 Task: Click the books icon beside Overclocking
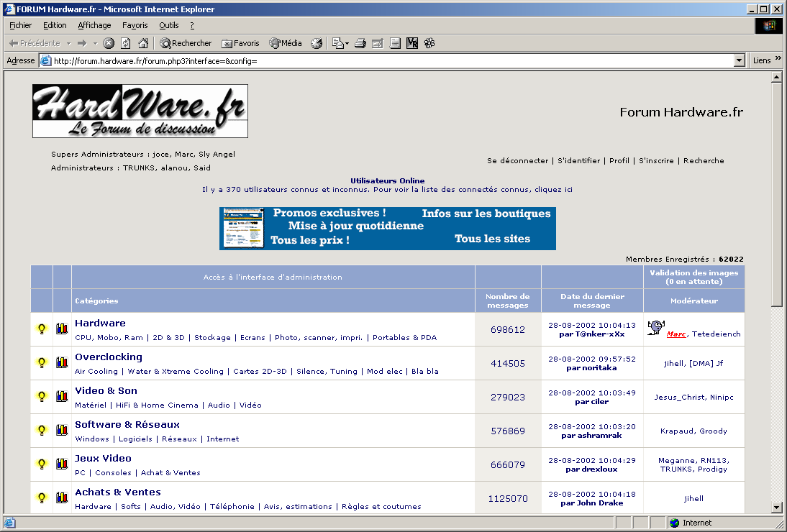coord(62,363)
